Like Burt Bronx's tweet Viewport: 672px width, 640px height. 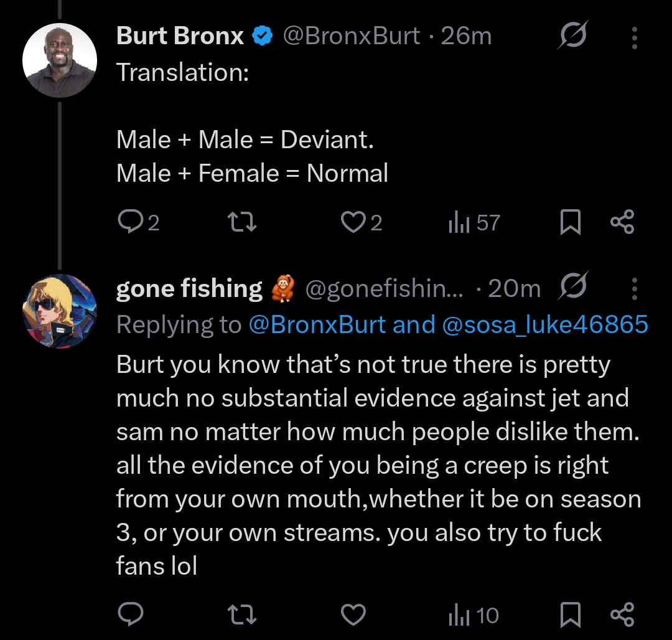click(x=353, y=222)
